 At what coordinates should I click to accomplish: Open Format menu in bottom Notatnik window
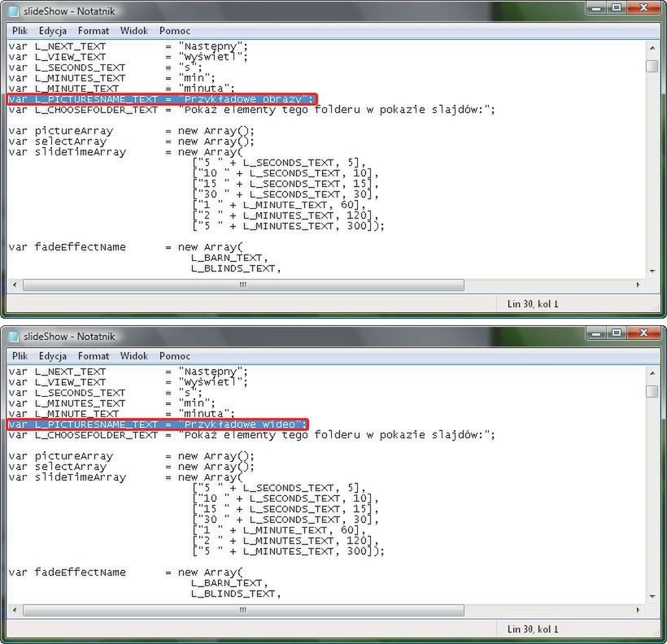click(x=94, y=356)
